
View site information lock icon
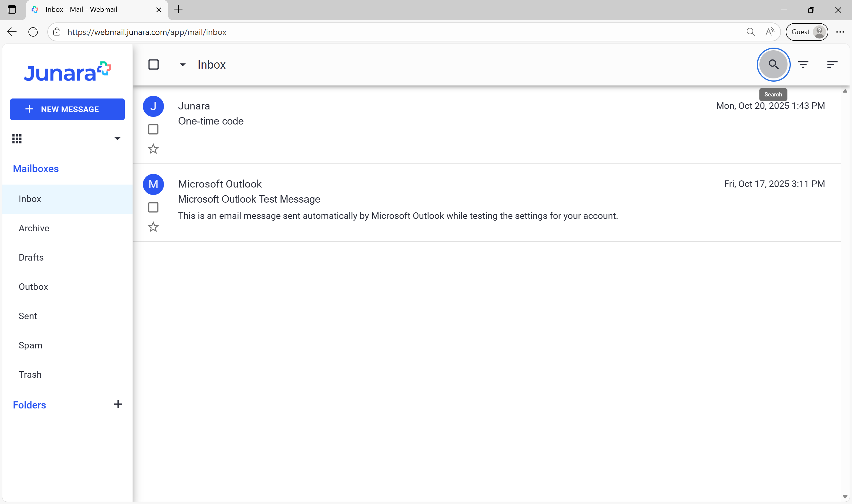[57, 32]
